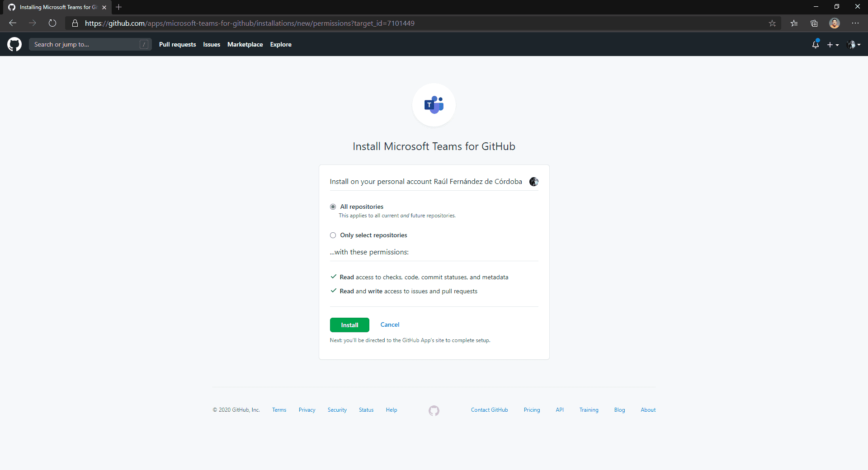This screenshot has height=470, width=868.
Task: Open Explore in navigation
Action: (281, 44)
